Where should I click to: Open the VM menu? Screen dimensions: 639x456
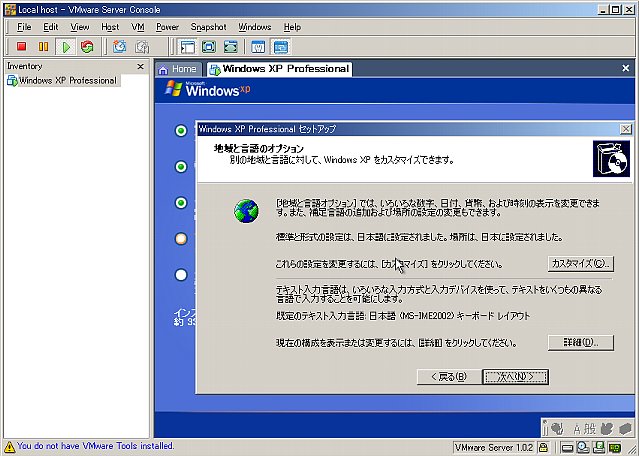click(138, 27)
